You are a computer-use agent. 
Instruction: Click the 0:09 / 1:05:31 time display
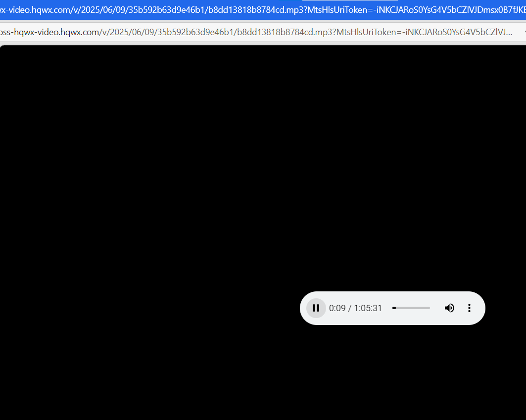pyautogui.click(x=355, y=308)
